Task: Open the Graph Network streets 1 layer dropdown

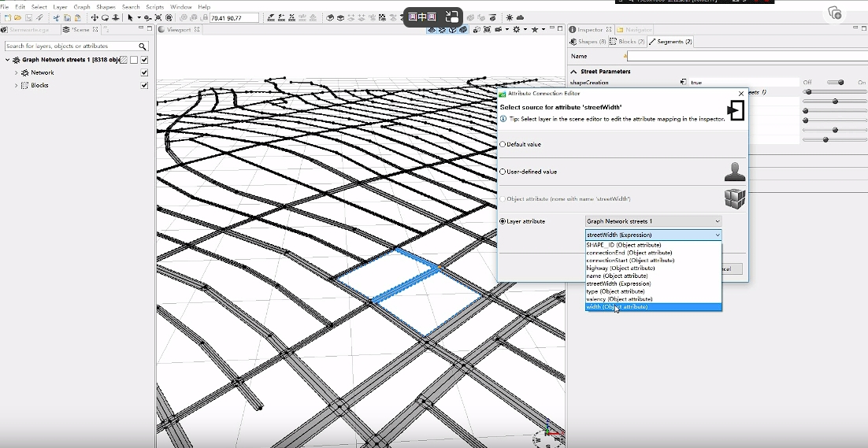Action: click(x=653, y=221)
